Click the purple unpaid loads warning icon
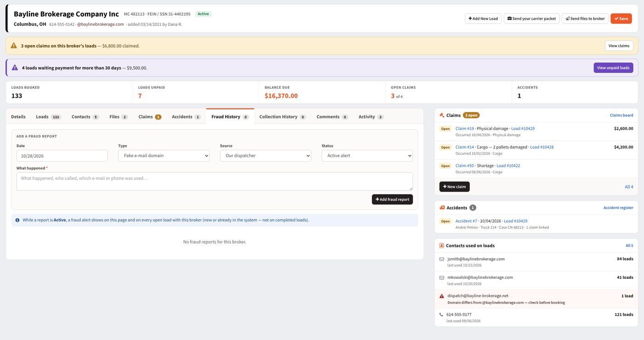Screen dimensions: 644x340 (15, 68)
